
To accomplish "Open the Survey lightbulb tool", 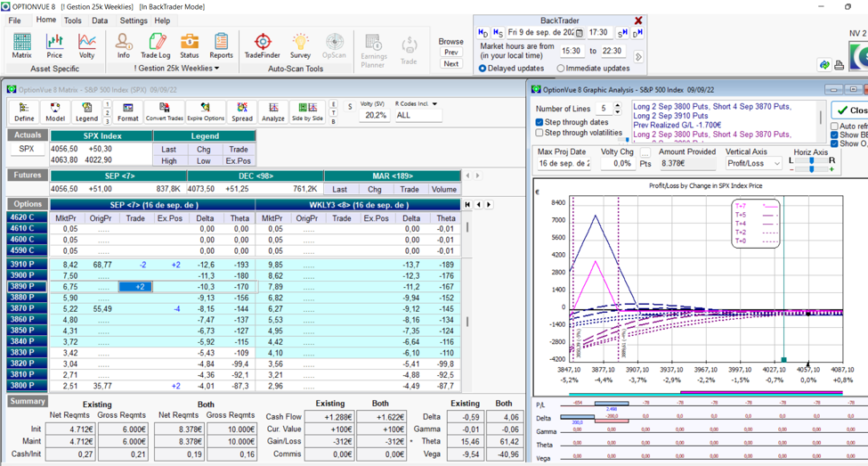I will point(300,45).
